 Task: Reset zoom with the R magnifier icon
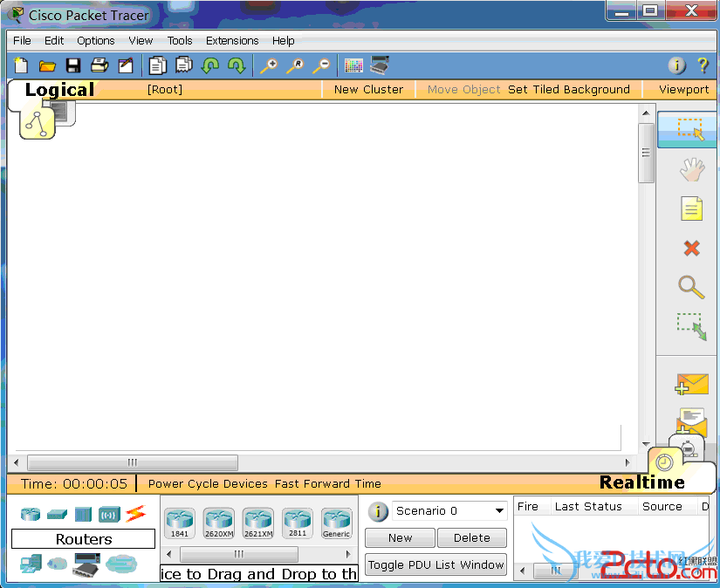point(295,65)
